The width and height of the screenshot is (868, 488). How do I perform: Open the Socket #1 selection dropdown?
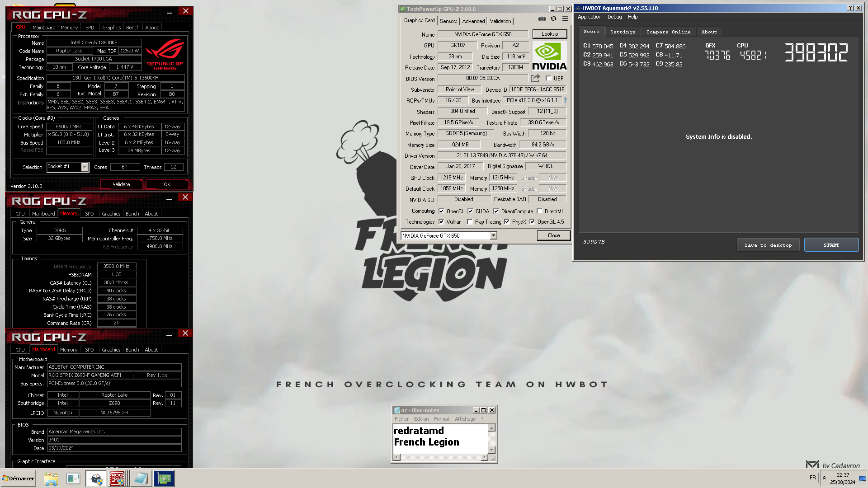(85, 167)
